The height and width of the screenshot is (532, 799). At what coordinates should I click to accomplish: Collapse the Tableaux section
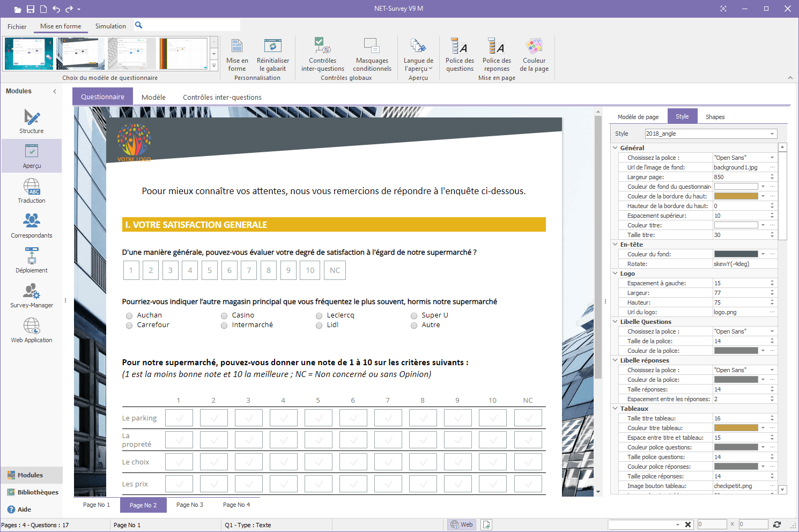click(x=615, y=408)
